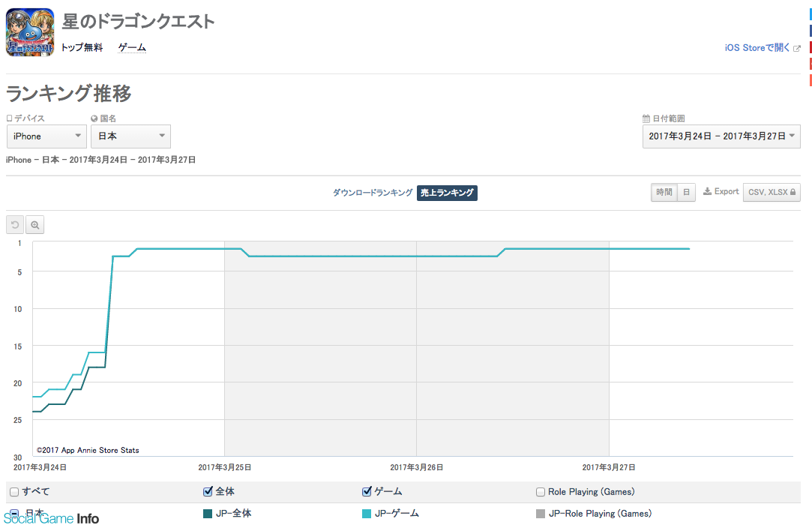Screen dimensions: 812x528
Task: Click the JP-Role Playing (Games) gray swatch
Action: [541, 514]
